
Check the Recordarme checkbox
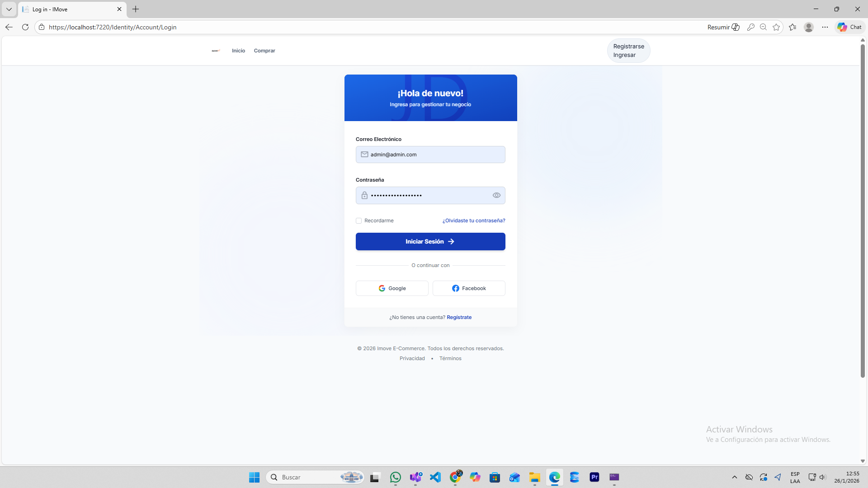(359, 221)
